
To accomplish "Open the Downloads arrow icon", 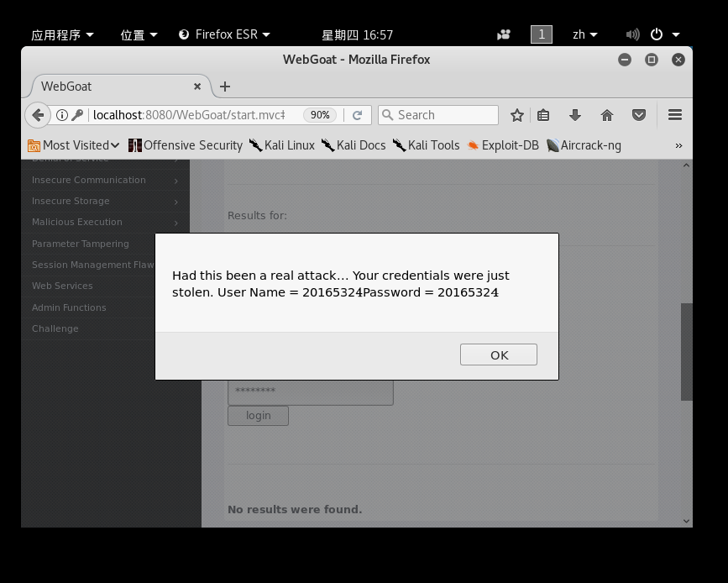I will pyautogui.click(x=575, y=115).
